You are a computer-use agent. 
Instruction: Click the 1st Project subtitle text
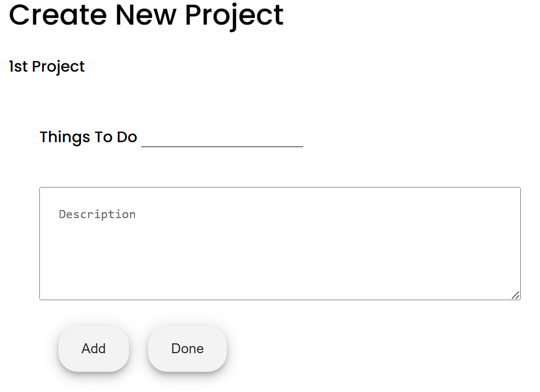(x=46, y=66)
